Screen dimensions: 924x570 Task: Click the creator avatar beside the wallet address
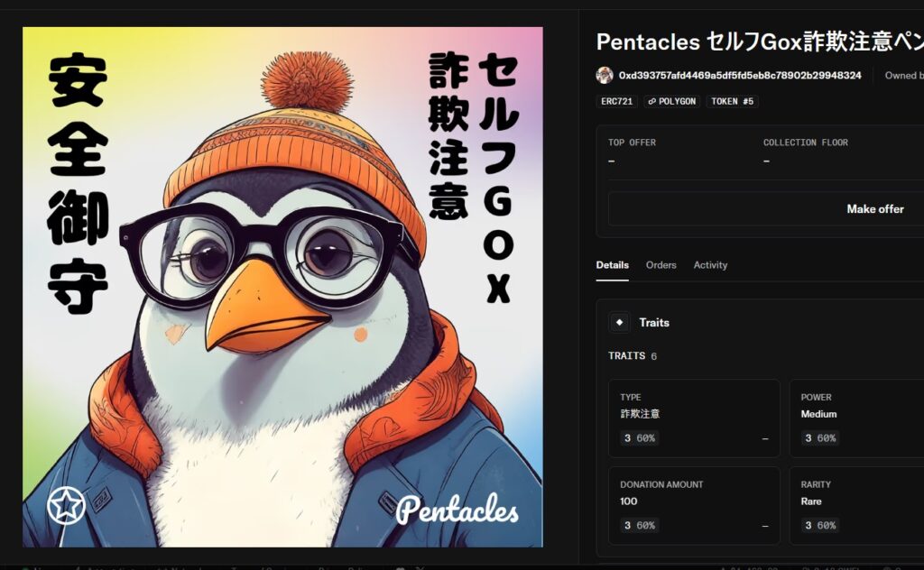click(x=605, y=75)
